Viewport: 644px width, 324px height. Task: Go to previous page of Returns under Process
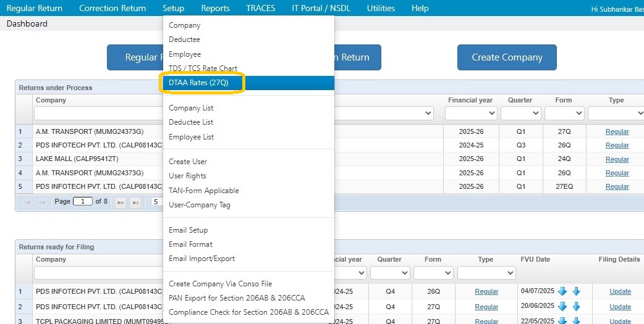click(42, 202)
